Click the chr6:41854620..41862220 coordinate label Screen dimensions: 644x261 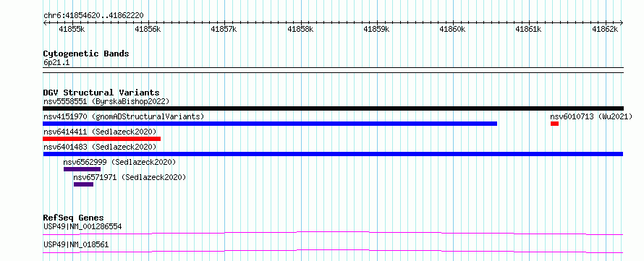coord(93,16)
